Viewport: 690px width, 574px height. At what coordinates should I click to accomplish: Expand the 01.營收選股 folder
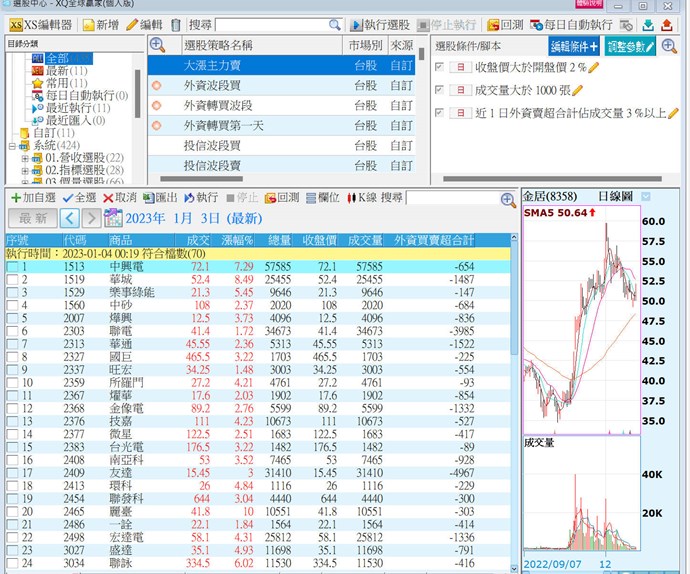25,158
